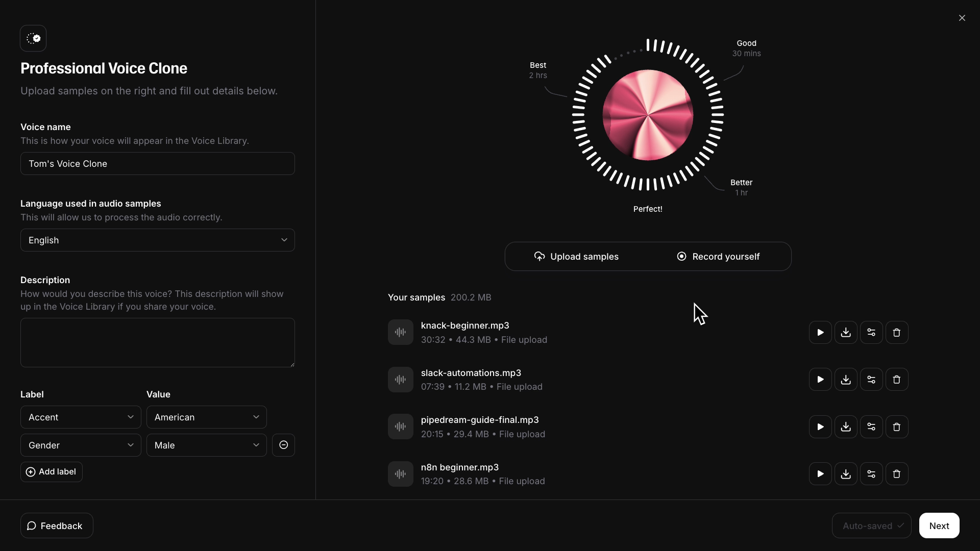Viewport: 980px width, 551px height.
Task: Open settings for pipedream-guide-final.mp3 sample
Action: click(871, 427)
